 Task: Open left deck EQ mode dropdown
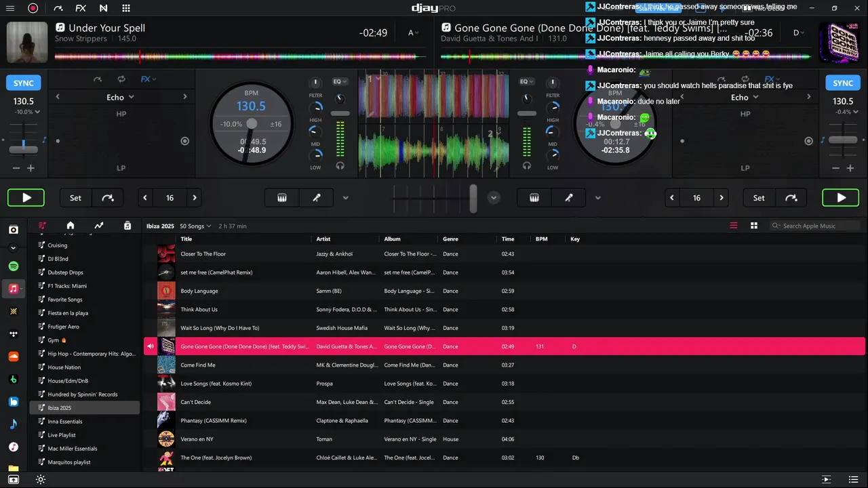[340, 81]
